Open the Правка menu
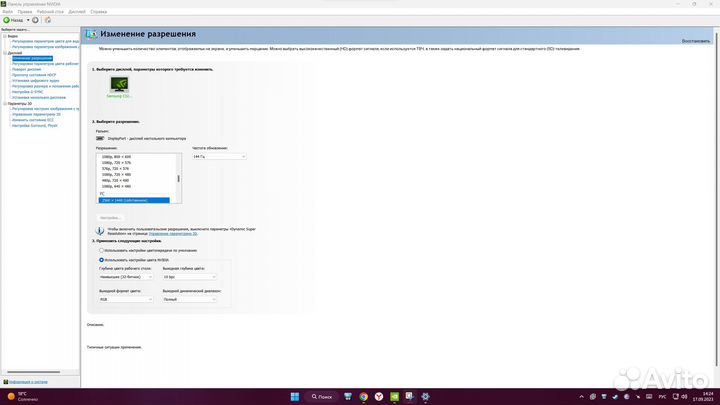The height and width of the screenshot is (405, 720). (25, 11)
